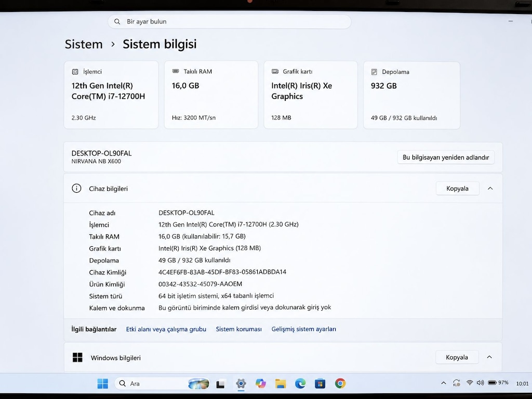Click the taskbar search magnifier icon
The width and height of the screenshot is (532, 399).
[123, 383]
